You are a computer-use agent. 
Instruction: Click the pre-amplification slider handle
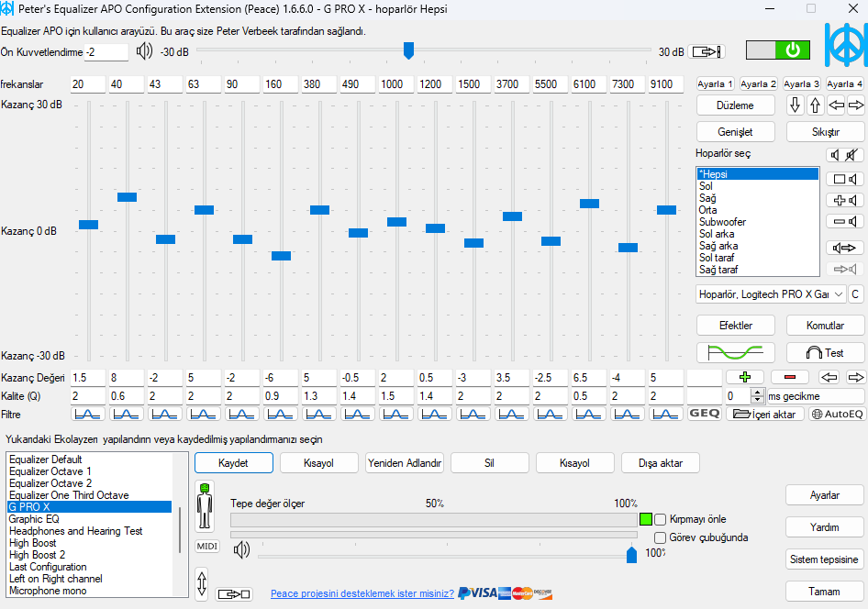pyautogui.click(x=408, y=50)
